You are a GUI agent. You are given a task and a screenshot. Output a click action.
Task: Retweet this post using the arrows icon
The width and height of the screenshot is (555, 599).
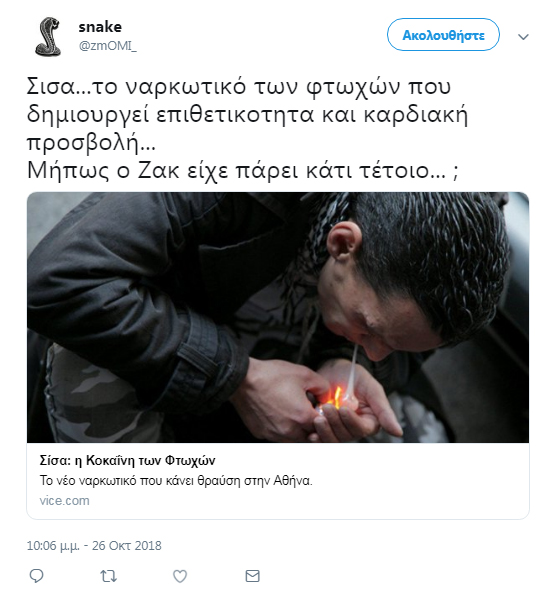pyautogui.click(x=108, y=576)
